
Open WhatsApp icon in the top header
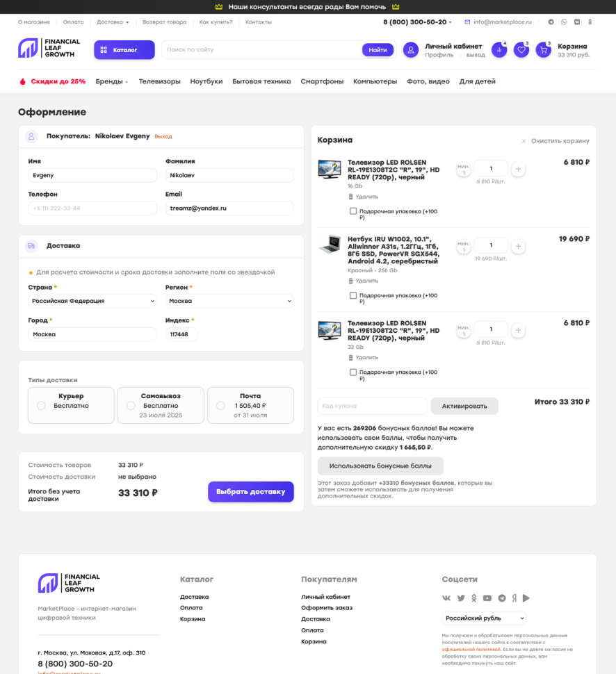[x=564, y=22]
